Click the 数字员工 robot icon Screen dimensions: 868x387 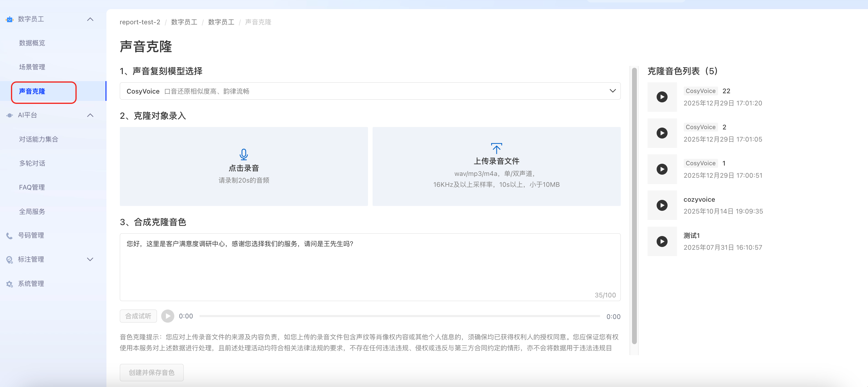[9, 19]
